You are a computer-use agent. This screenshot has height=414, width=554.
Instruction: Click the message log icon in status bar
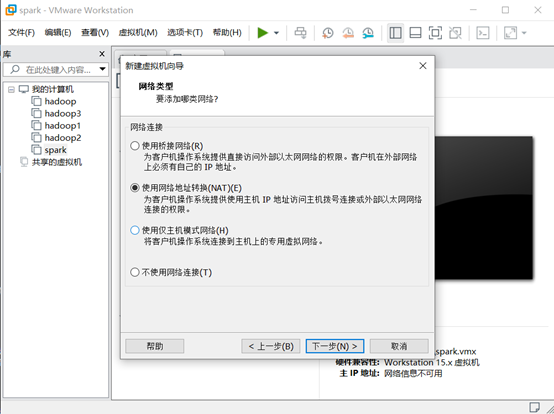(534, 407)
